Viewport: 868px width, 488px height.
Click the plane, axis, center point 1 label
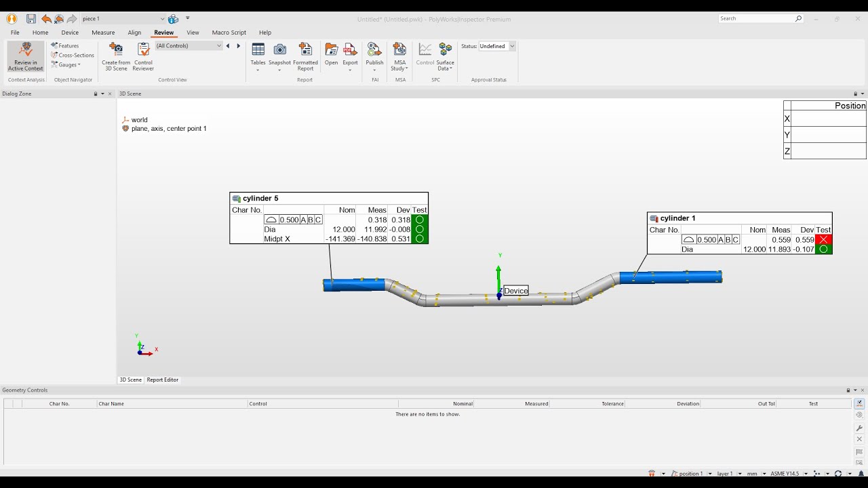coord(169,129)
